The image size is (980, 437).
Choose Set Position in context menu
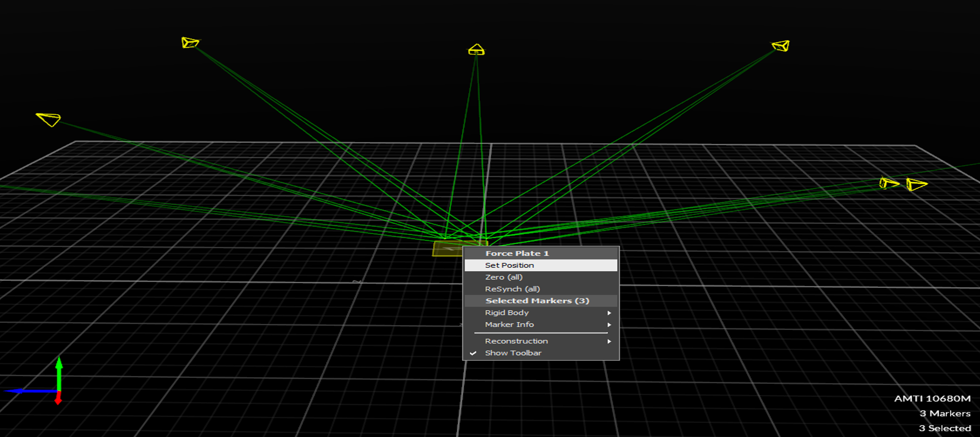(509, 265)
